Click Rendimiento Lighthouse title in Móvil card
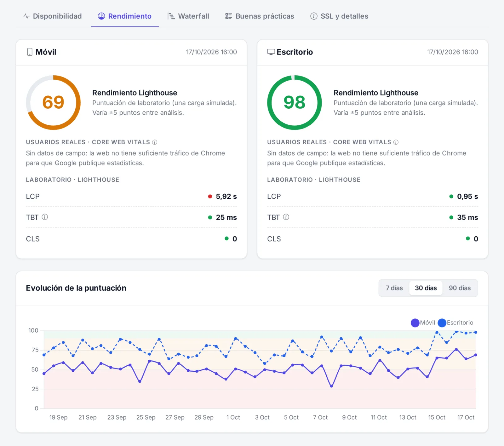Viewport: 504px width, 446px height. click(x=135, y=93)
